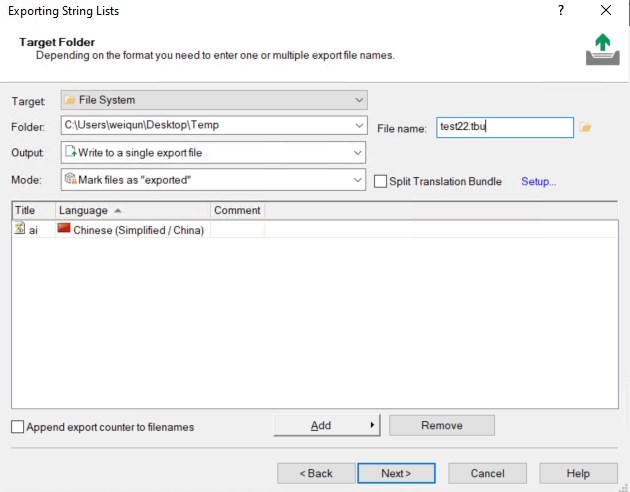Click the Title column header

pos(26,210)
